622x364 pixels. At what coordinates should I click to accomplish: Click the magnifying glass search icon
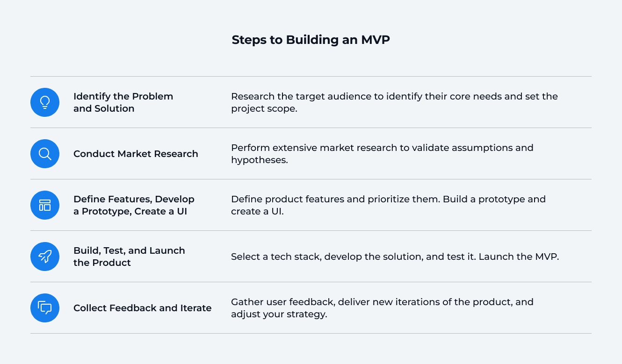(x=45, y=154)
